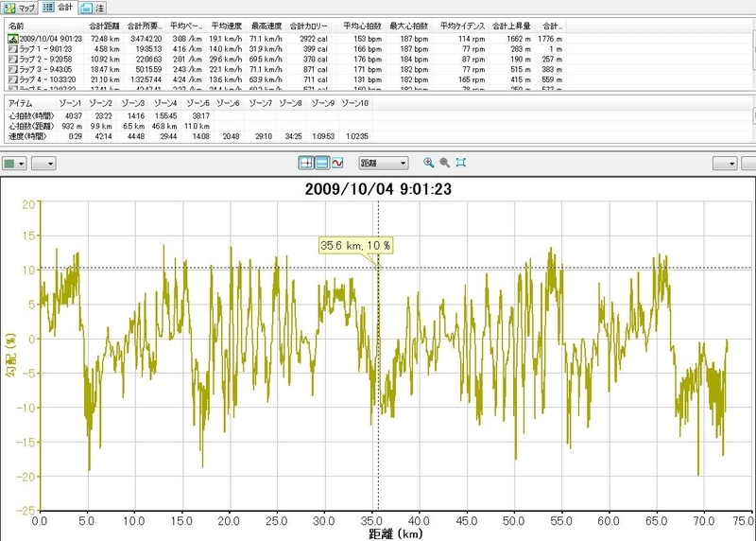Viewport: 756px width, 541px height.
Task: Click the lap icon for ラップ 2
Action: [x=13, y=59]
